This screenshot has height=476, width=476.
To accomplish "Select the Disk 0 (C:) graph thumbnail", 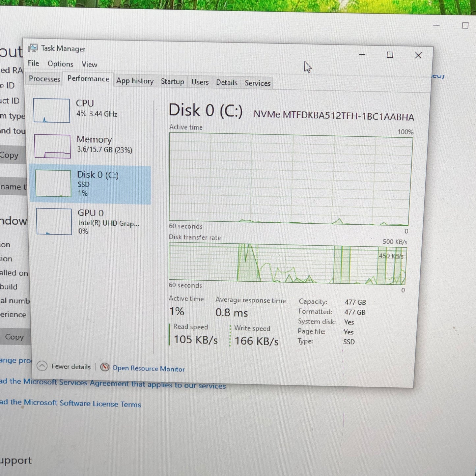I will point(53,183).
